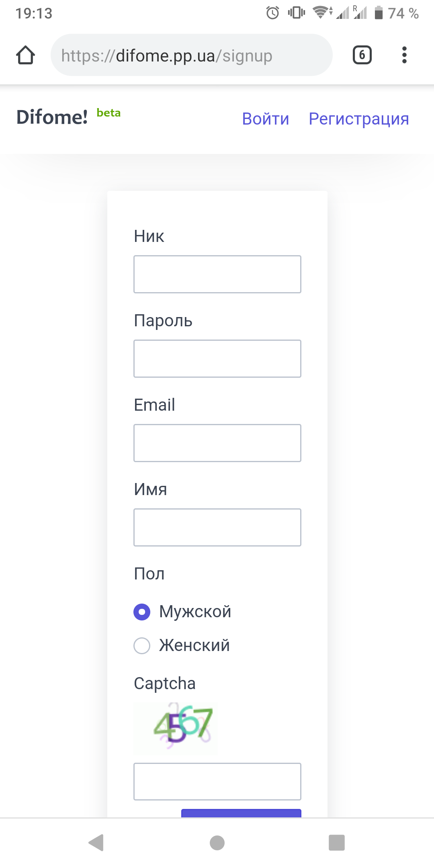Tap the browser home icon
The width and height of the screenshot is (434, 868).
25,55
